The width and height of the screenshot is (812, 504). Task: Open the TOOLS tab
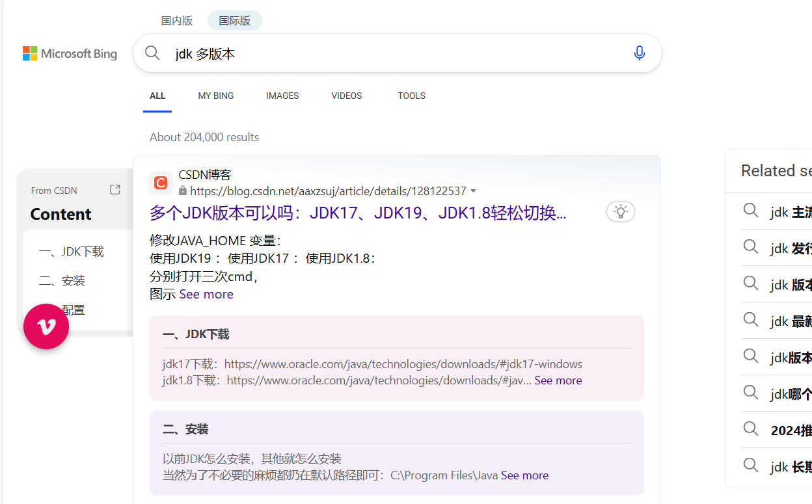412,96
